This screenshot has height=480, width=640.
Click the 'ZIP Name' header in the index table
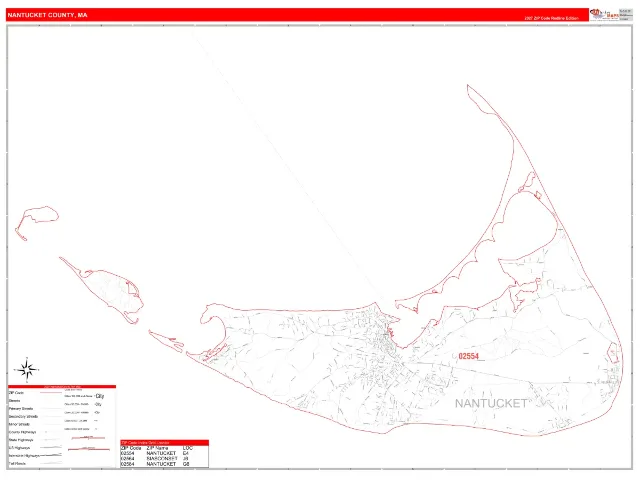[x=158, y=448]
